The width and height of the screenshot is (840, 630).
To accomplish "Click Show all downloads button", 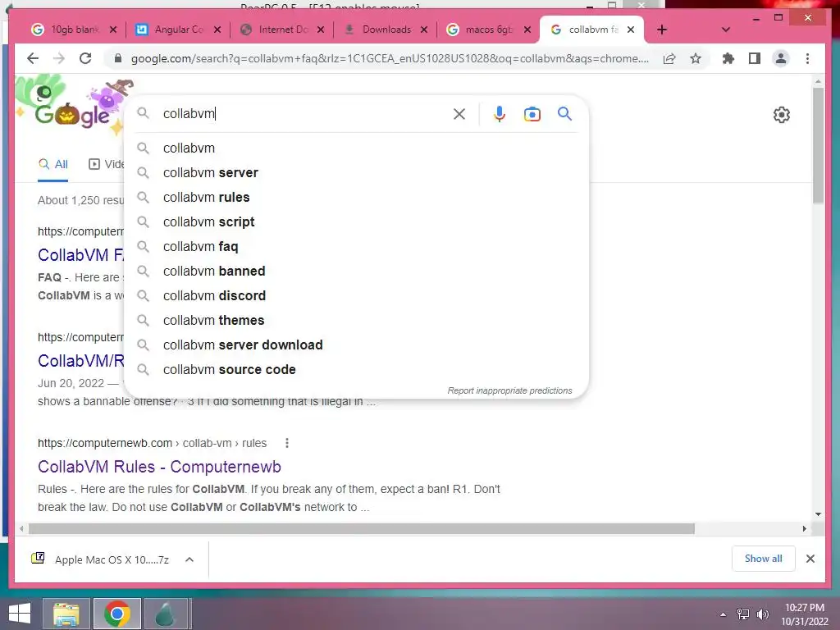I will tap(764, 559).
